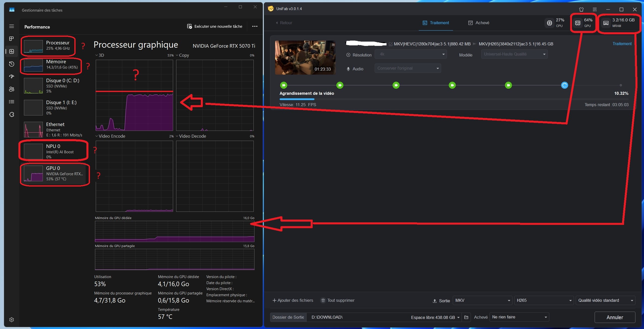This screenshot has height=329, width=644.
Task: Open the Video Decode graph engine dropdown
Action: [191, 136]
